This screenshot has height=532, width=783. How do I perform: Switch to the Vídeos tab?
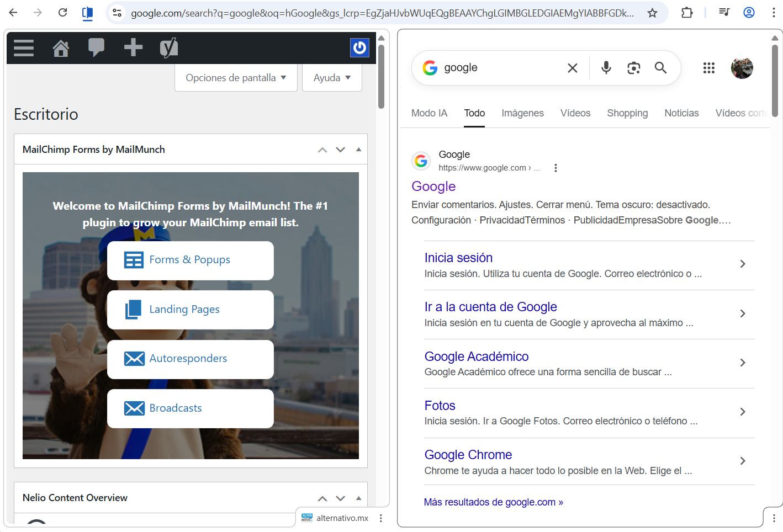(575, 113)
